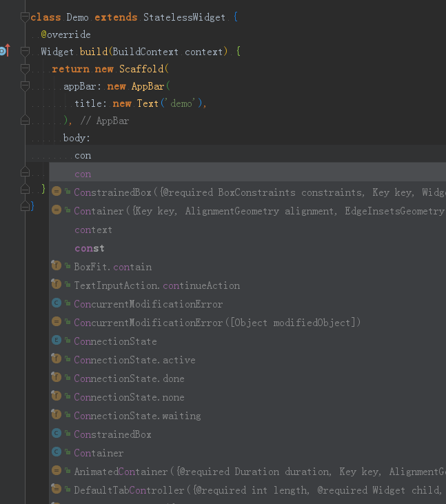The width and height of the screenshot is (446, 504).
Task: Click constructor icon beside DefaultTabController
Action: [57, 489]
